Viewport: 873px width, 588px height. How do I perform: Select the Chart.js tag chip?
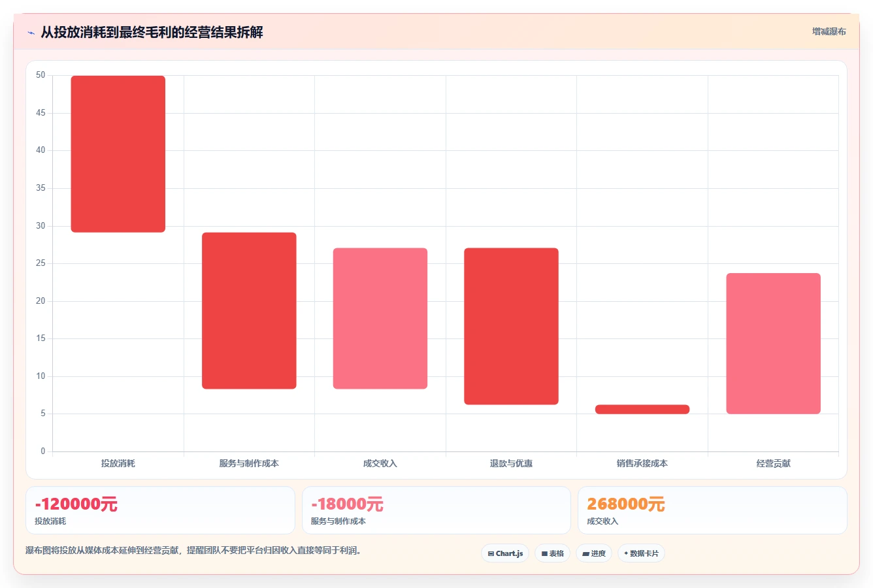point(505,553)
